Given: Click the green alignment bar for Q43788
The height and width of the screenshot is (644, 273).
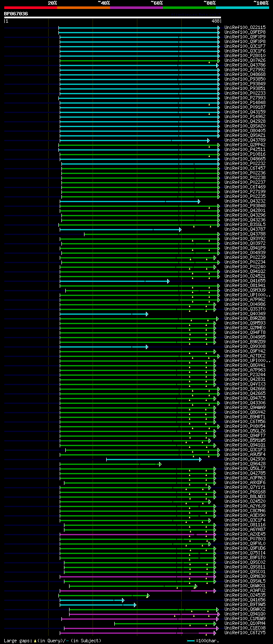Looking at the screenshot, I should 152,234.
